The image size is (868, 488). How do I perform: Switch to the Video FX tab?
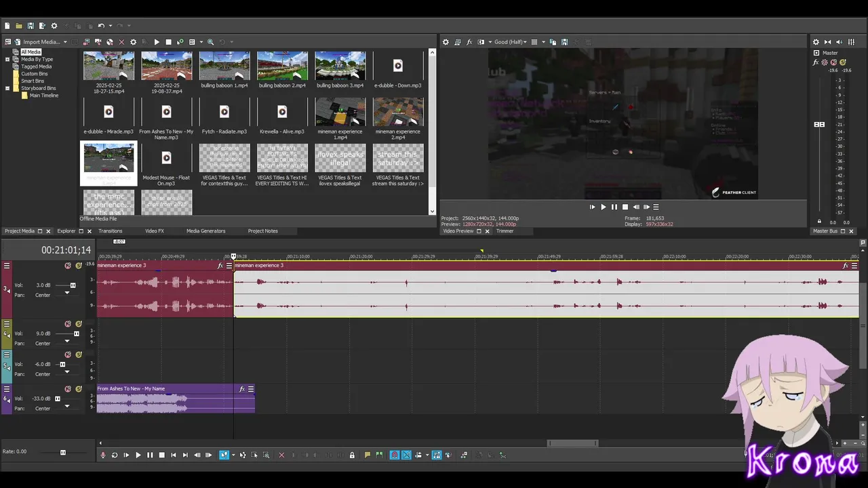click(155, 231)
